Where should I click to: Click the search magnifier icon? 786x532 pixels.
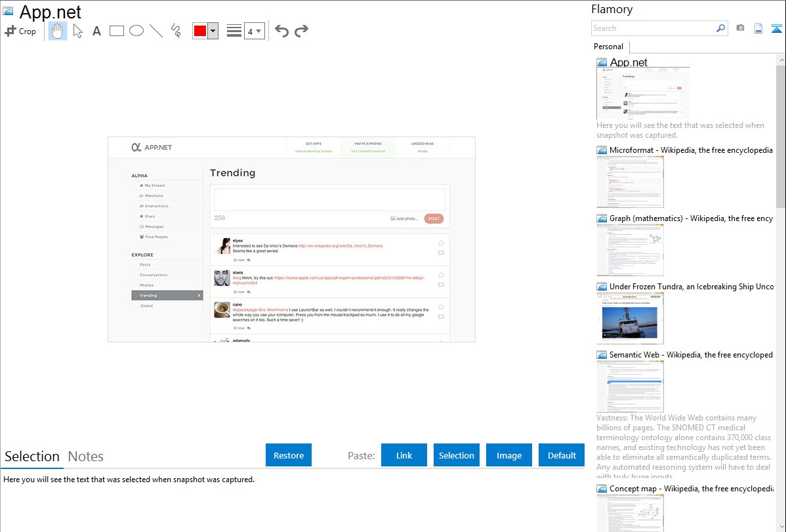coord(721,28)
